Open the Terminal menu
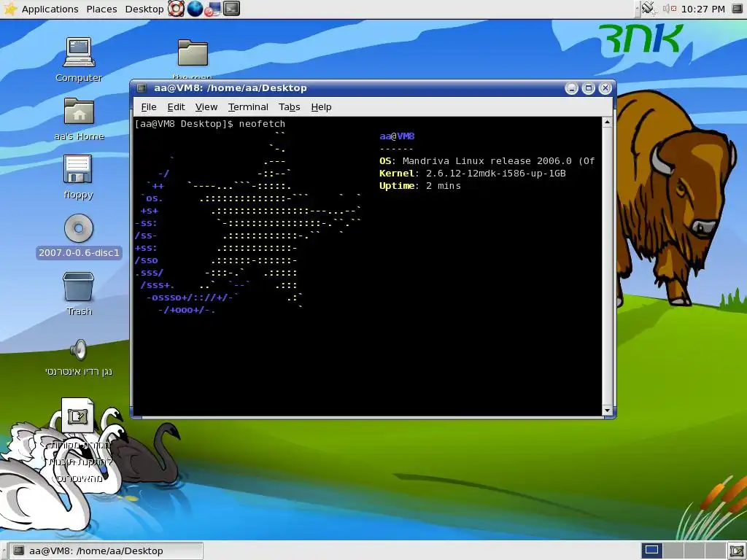This screenshot has height=560, width=747. (x=248, y=107)
